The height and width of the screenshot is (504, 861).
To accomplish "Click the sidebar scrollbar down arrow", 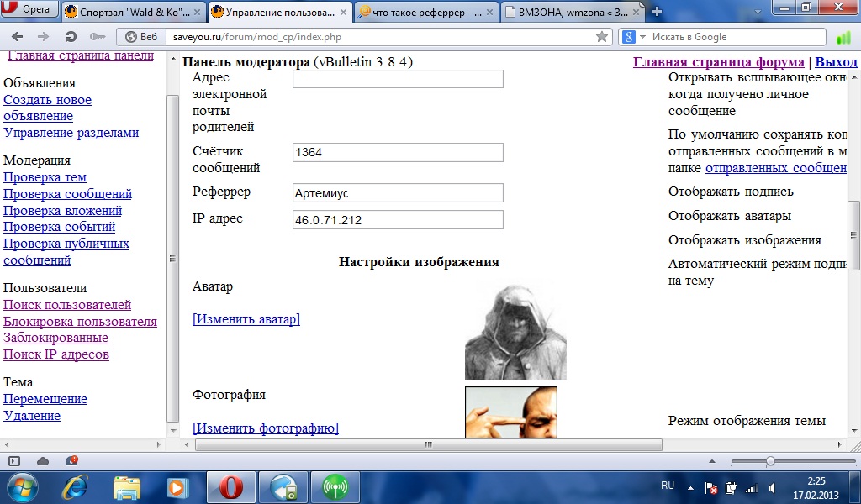I will point(172,431).
